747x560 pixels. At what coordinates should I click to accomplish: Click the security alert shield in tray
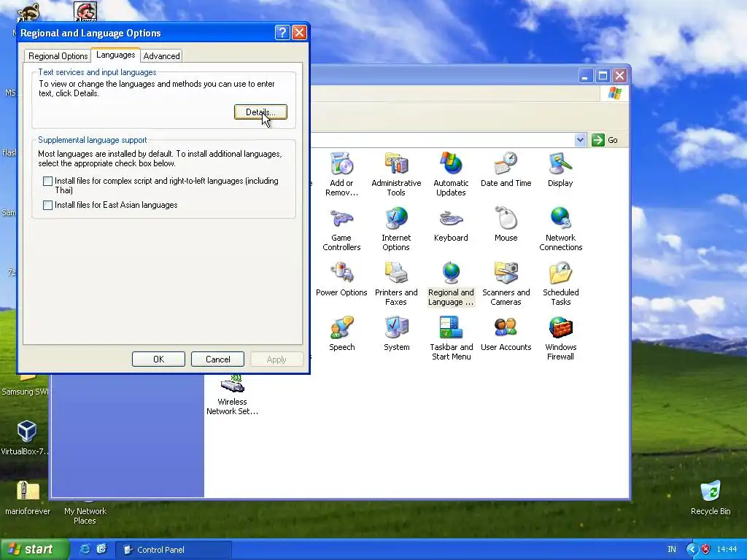pos(705,549)
